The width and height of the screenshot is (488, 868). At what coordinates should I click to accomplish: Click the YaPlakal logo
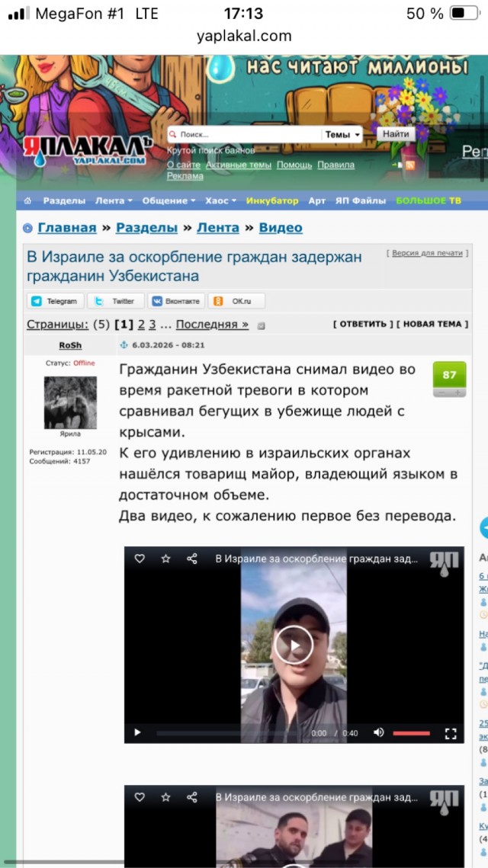[88, 151]
